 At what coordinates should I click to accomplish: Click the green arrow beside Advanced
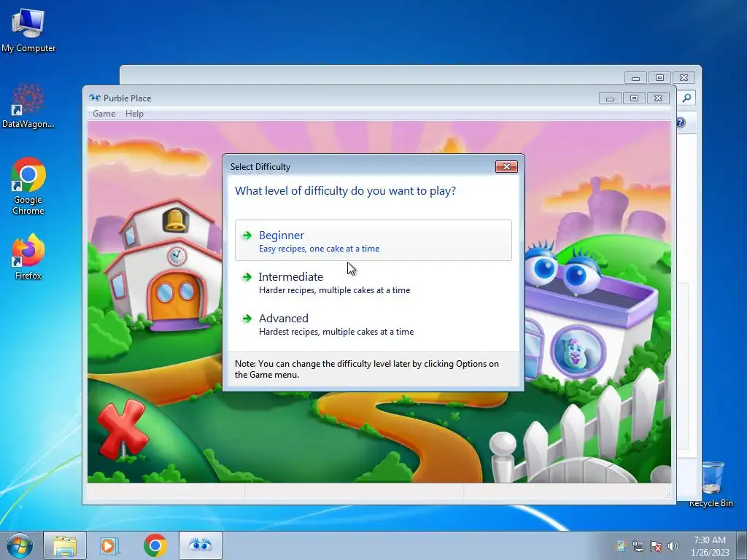[247, 318]
